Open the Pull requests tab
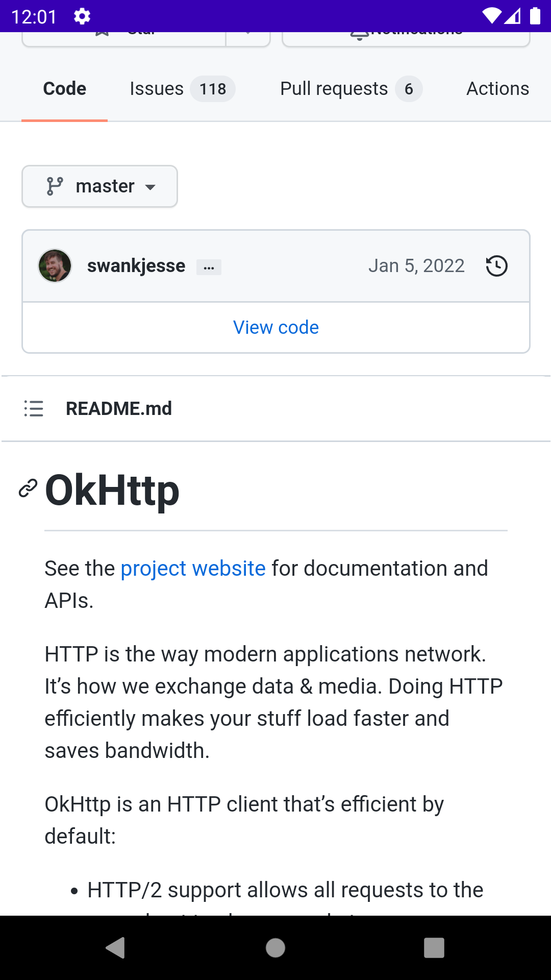This screenshot has height=980, width=551. pos(334,88)
